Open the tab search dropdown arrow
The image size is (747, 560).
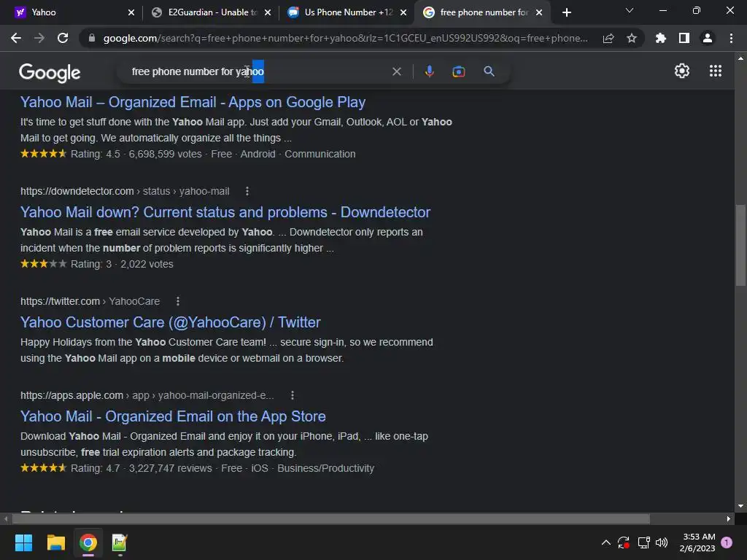[630, 10]
